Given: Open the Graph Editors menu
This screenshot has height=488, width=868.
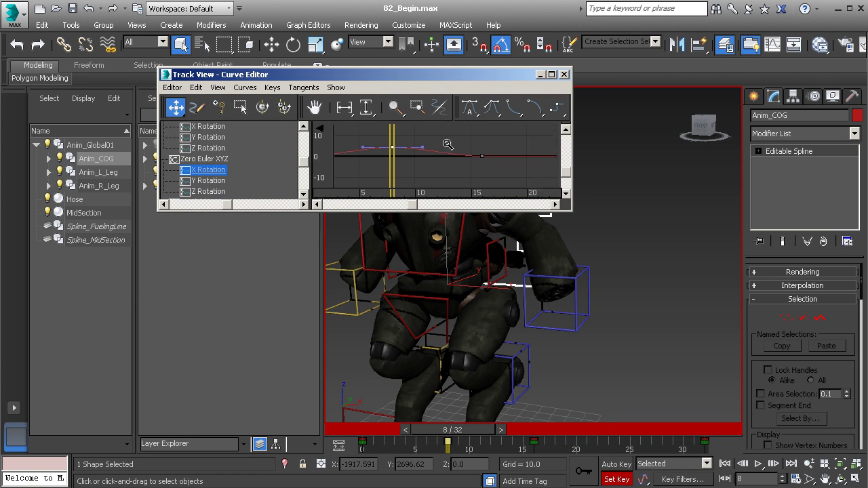Looking at the screenshot, I should tap(308, 25).
